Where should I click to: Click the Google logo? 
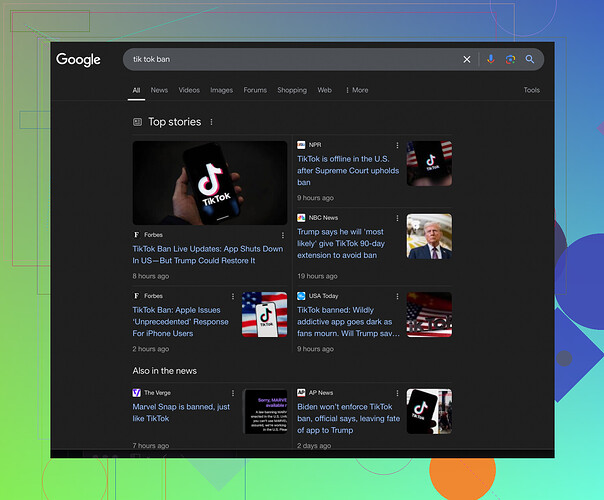78,60
